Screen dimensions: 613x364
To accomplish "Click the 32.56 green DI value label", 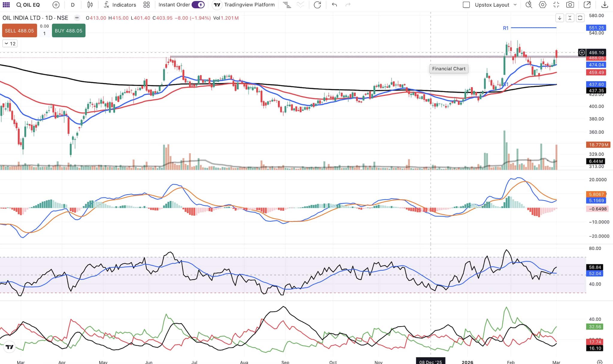I will pyautogui.click(x=595, y=327).
